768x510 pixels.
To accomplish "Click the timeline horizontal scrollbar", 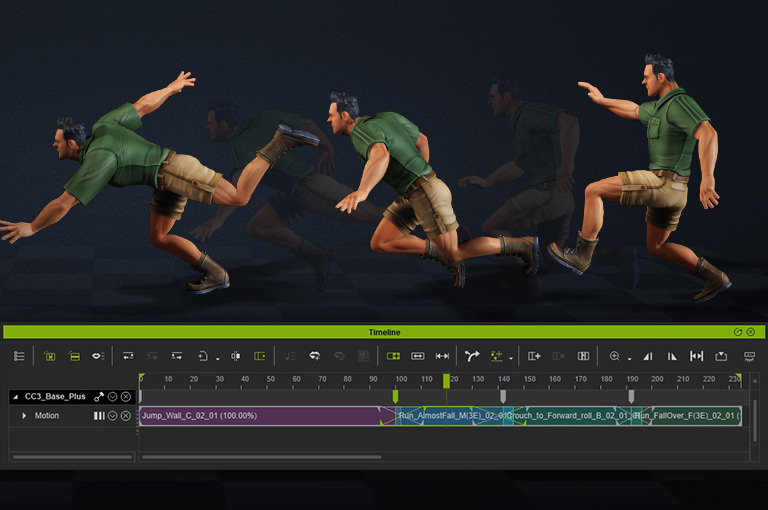I will tap(262, 457).
